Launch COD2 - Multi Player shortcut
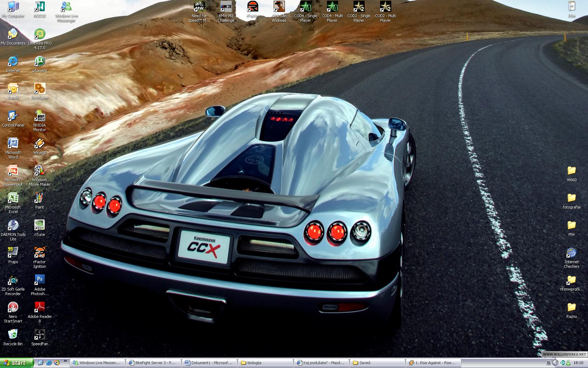Viewport: 588px width, 368px height. click(x=385, y=12)
